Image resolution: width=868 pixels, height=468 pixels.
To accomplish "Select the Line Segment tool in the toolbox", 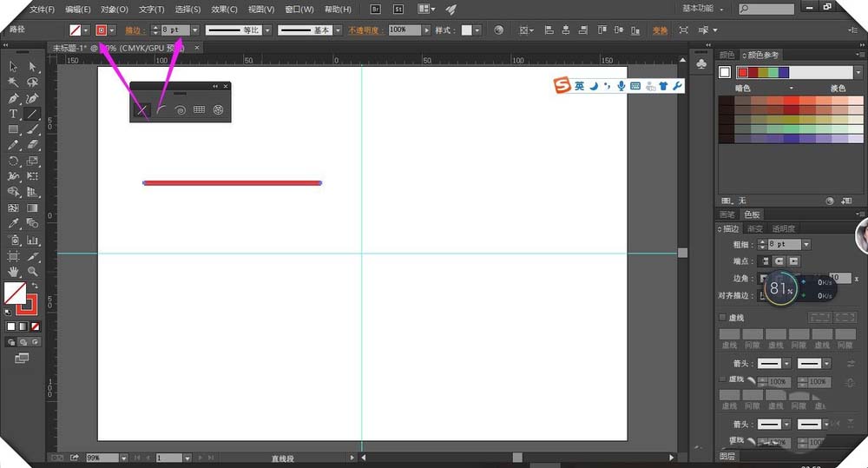I will [32, 114].
